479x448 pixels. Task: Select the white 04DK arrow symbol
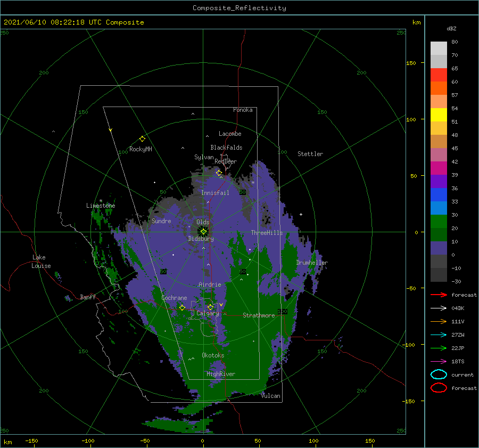(x=439, y=308)
